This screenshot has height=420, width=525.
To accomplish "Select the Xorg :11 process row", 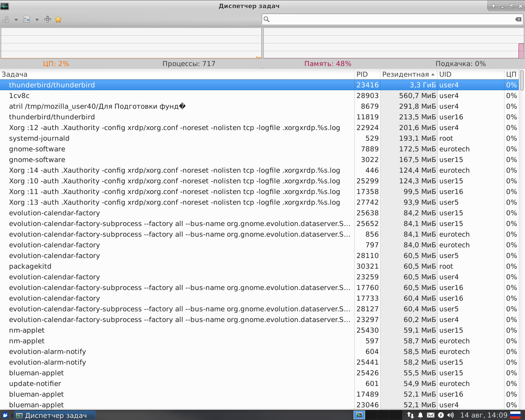I will click(x=259, y=192).
